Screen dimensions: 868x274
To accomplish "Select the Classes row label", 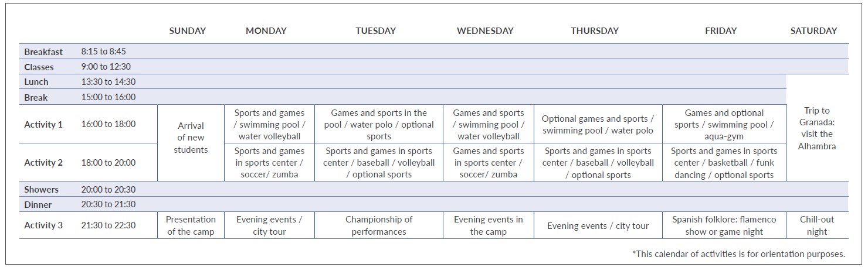I will point(39,67).
